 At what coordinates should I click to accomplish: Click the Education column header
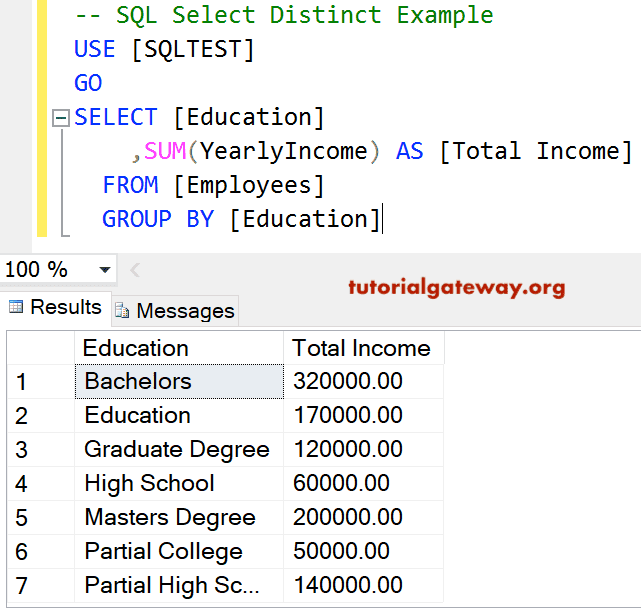pos(178,348)
